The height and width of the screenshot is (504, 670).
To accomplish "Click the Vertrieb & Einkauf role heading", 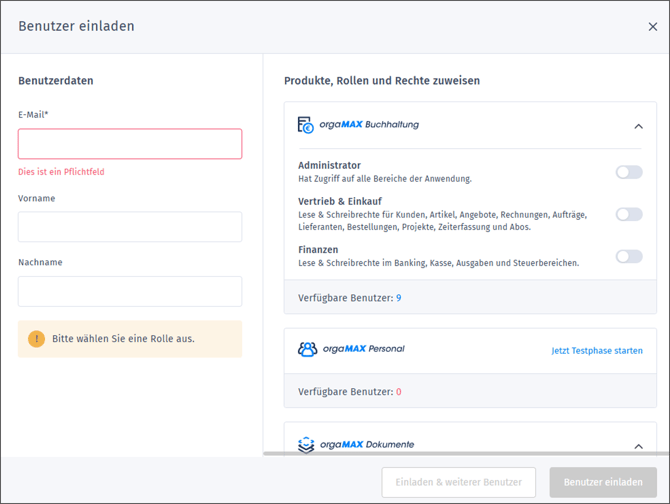I will (x=340, y=201).
